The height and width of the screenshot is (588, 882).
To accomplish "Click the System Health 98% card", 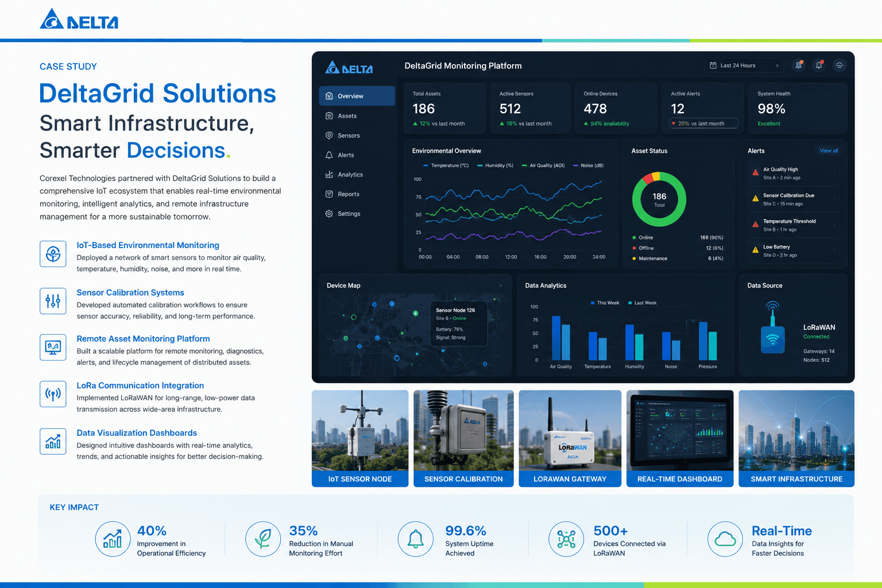I will pyautogui.click(x=798, y=109).
